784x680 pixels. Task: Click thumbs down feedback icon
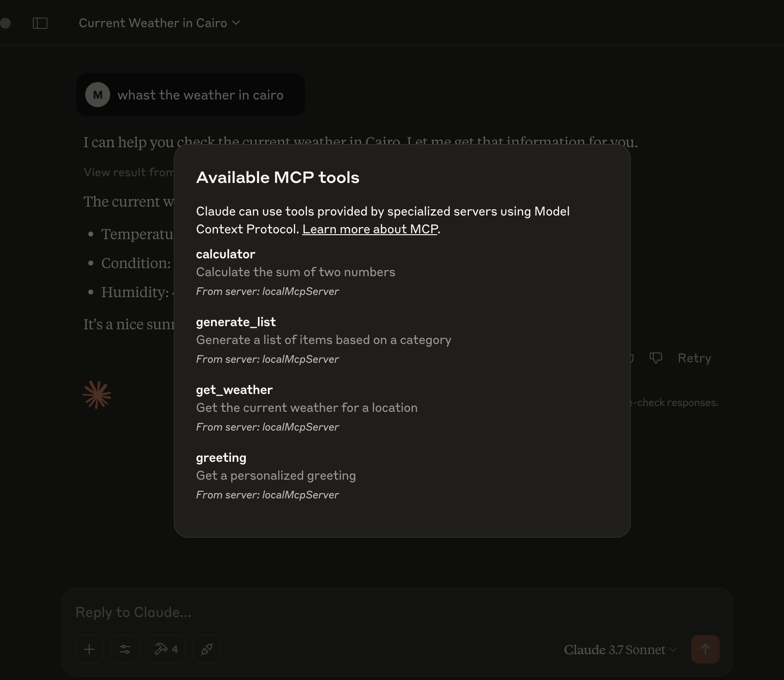656,358
